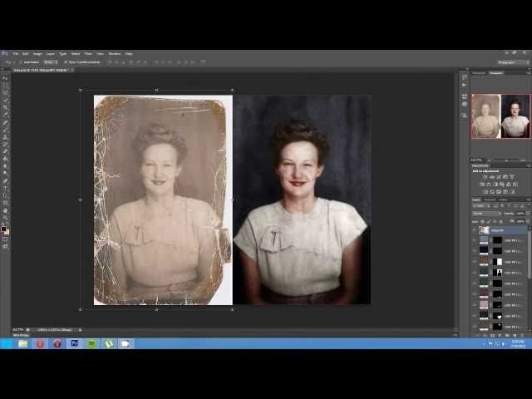The width and height of the screenshot is (532, 399).
Task: Open the Image menu
Action: click(x=37, y=53)
